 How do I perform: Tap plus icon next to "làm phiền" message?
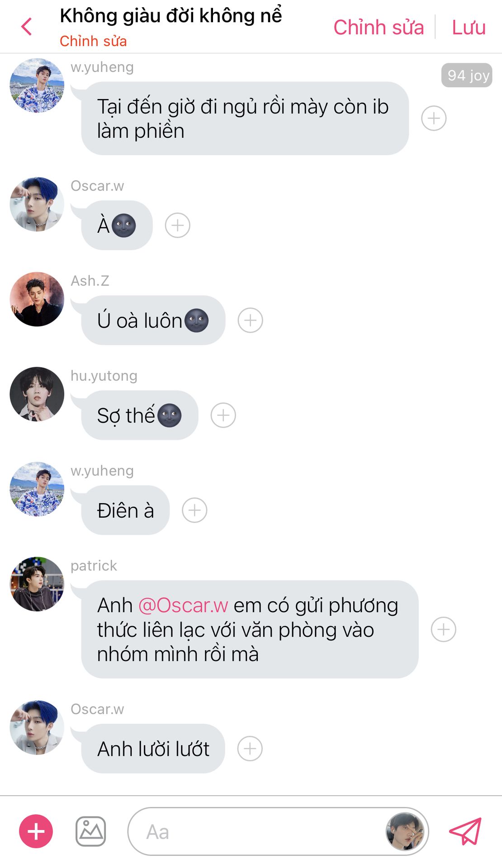point(434,118)
